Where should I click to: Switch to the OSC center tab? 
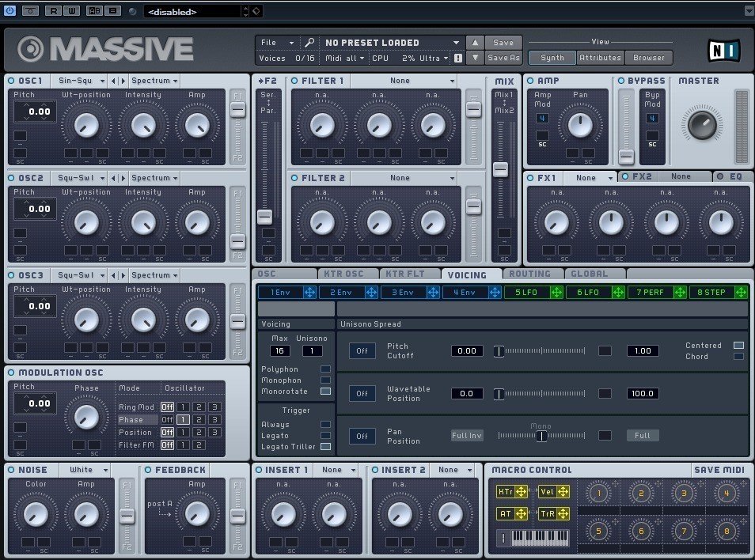click(x=284, y=274)
